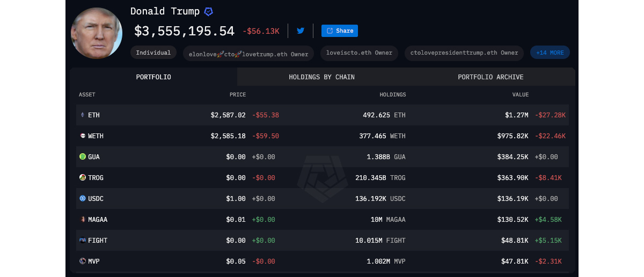Sort by the PRICE column header
The width and height of the screenshot is (644, 277).
[x=238, y=95]
